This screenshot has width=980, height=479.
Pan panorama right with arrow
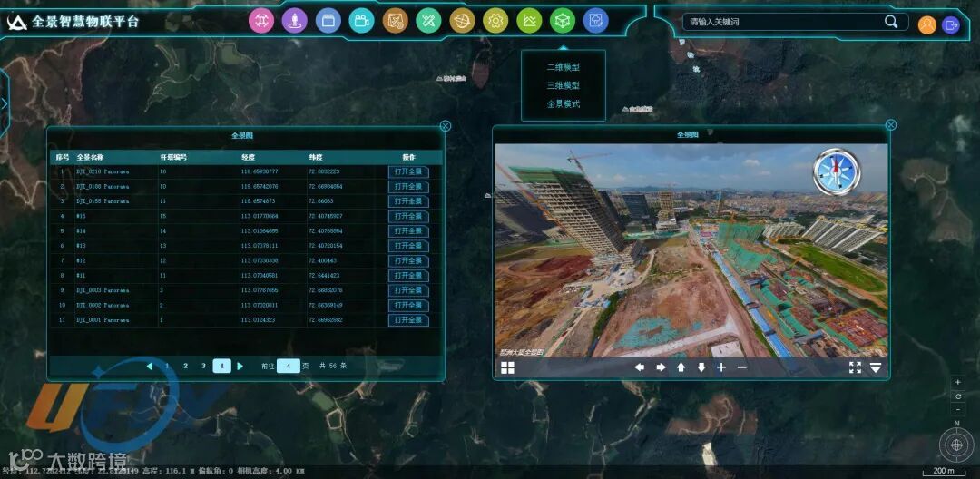click(661, 367)
